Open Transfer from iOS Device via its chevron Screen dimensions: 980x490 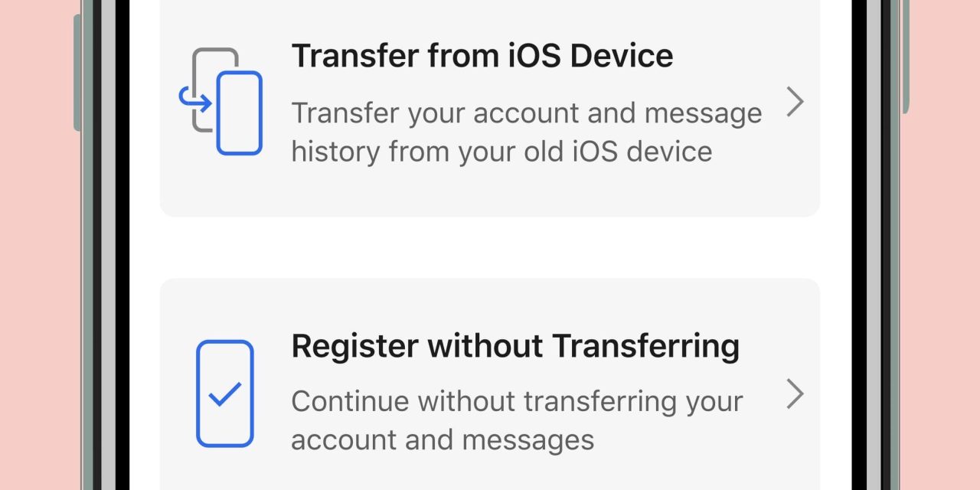pyautogui.click(x=795, y=102)
